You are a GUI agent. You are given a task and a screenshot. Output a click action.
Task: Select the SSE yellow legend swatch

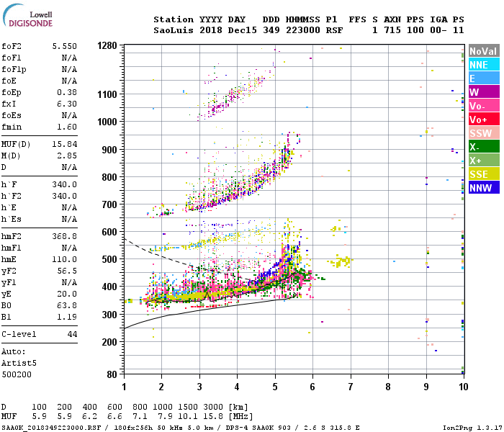(484, 174)
